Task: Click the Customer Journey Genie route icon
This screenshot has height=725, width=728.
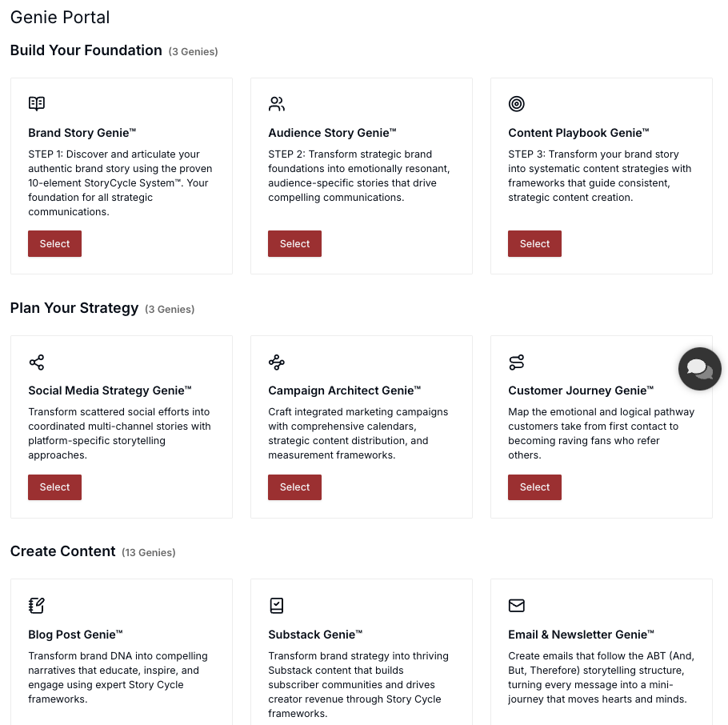Action: coord(517,362)
